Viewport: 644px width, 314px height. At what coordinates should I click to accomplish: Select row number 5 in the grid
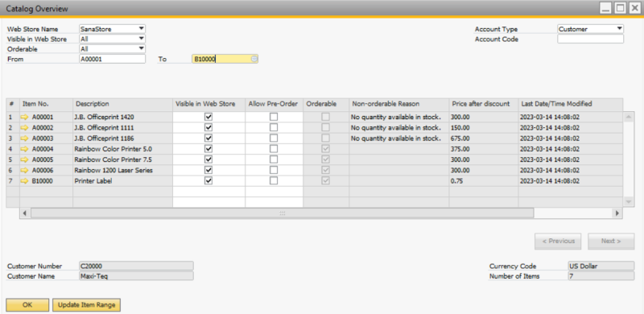click(x=13, y=159)
